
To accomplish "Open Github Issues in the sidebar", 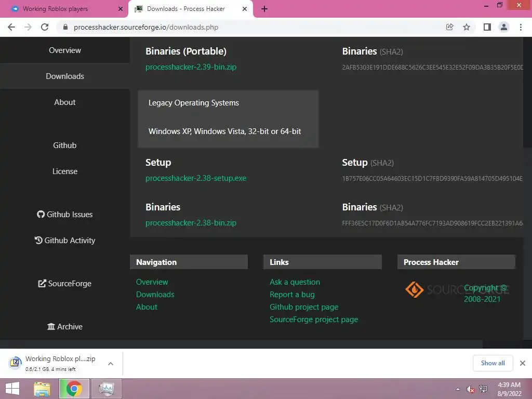I will (x=65, y=215).
